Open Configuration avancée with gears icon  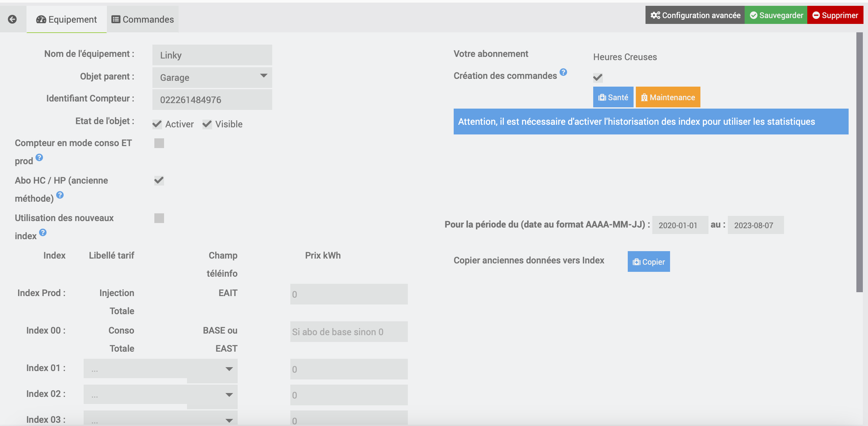[695, 15]
